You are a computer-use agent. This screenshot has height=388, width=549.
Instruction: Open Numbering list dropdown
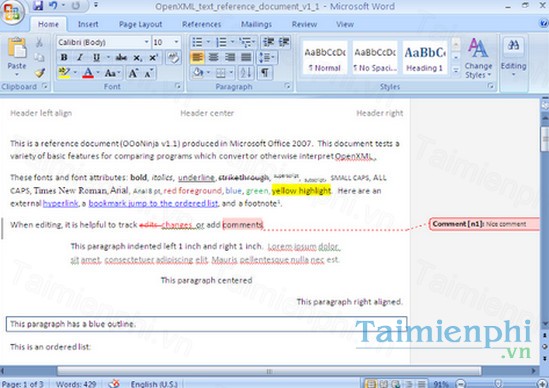pos(232,42)
